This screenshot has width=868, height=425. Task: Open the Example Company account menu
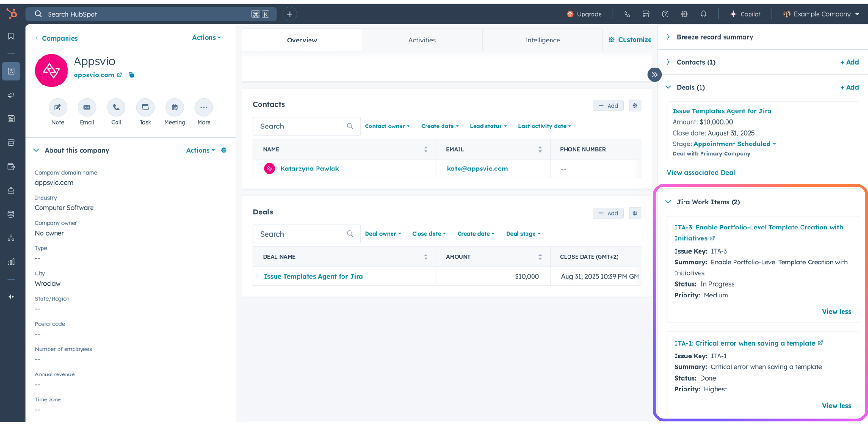coord(821,14)
